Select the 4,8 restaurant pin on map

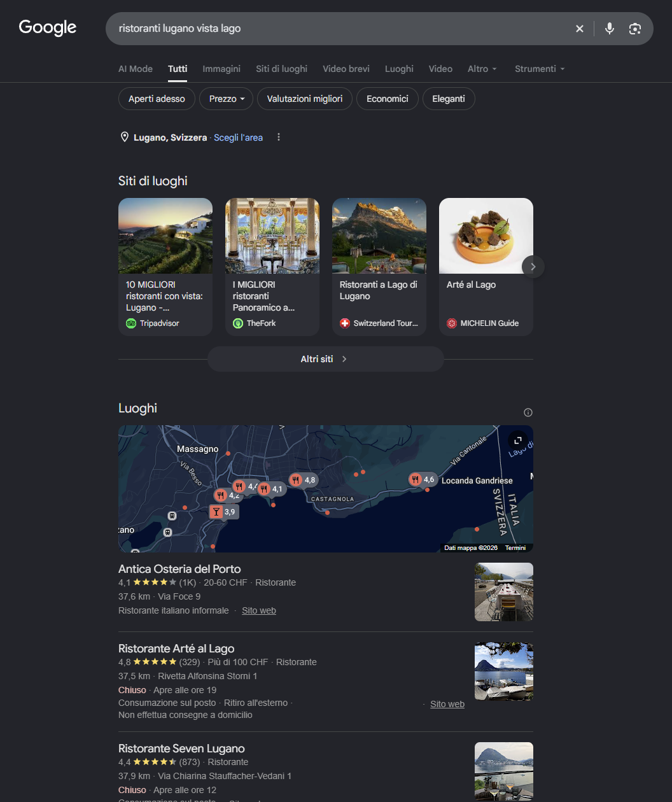pyautogui.click(x=303, y=480)
